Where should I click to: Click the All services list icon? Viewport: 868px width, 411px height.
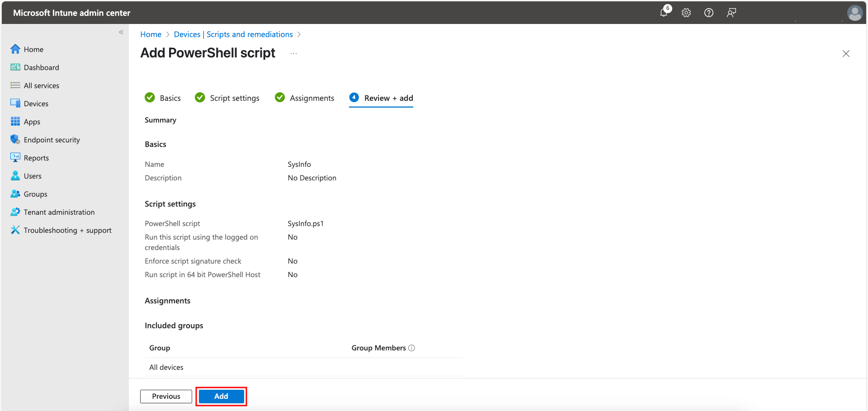click(x=15, y=85)
